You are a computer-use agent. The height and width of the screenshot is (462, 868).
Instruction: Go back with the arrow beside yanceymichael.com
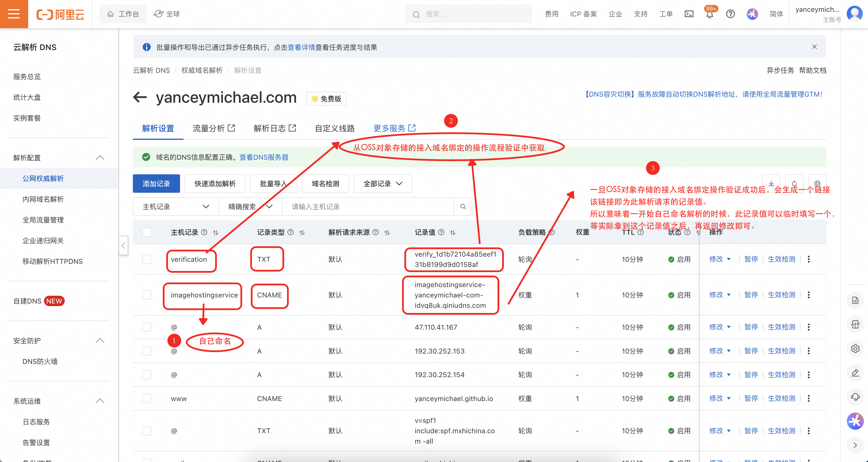140,98
